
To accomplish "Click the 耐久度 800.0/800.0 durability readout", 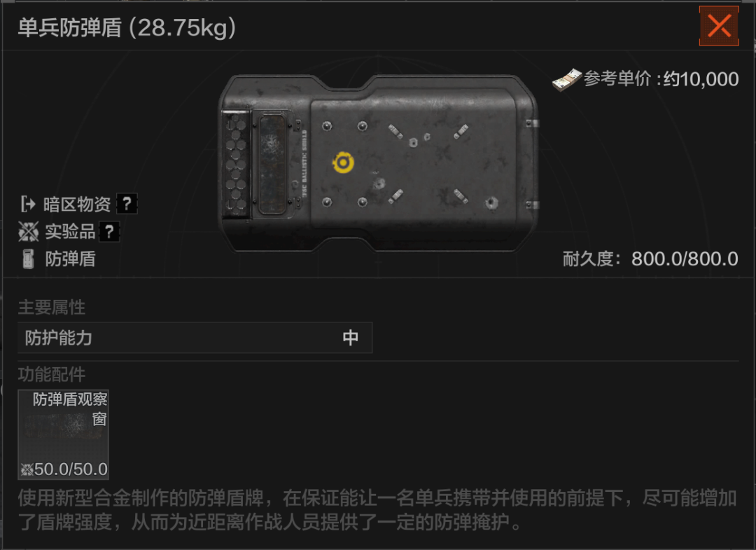I will [650, 259].
